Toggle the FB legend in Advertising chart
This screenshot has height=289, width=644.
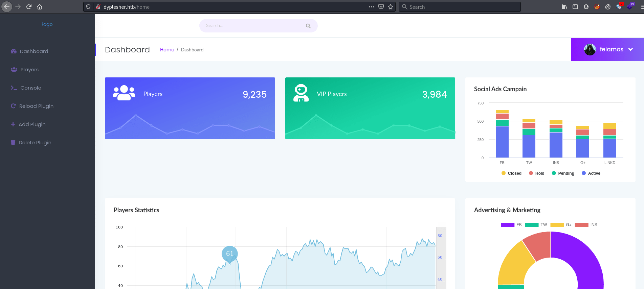(x=511, y=225)
